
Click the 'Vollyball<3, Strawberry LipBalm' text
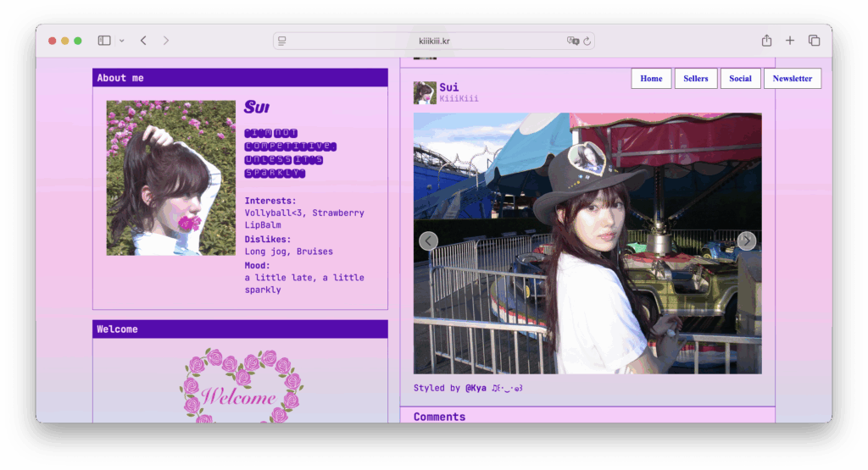tap(304, 219)
